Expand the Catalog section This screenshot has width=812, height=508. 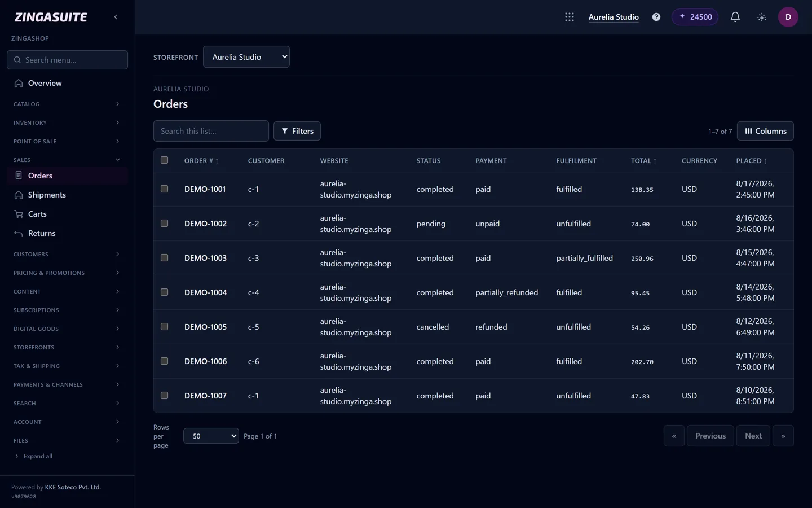click(67, 104)
